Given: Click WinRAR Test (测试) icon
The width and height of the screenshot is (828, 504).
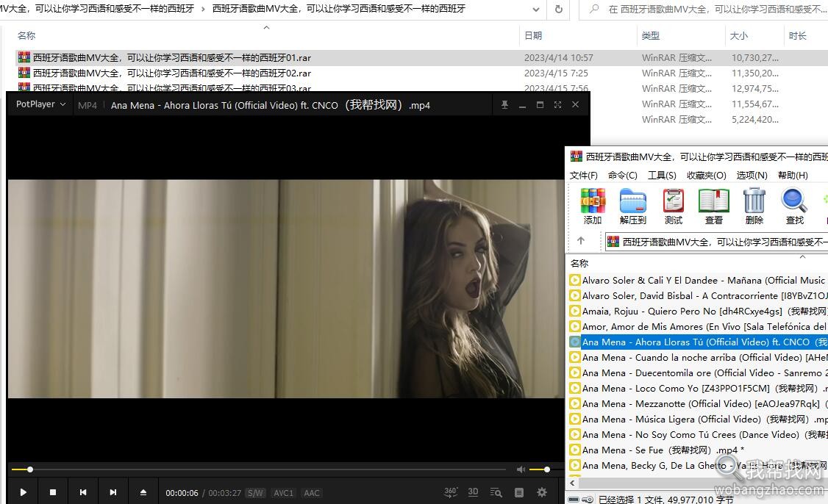Looking at the screenshot, I should coord(674,206).
